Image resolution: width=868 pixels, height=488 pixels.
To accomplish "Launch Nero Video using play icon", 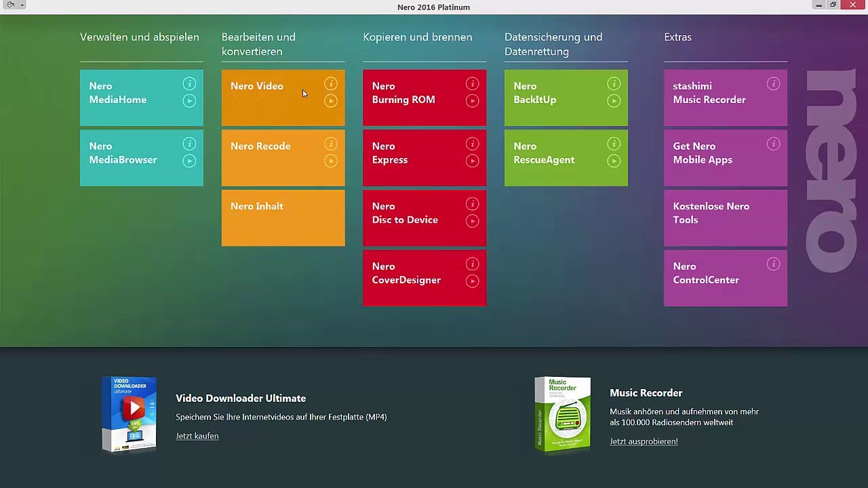I will click(331, 101).
